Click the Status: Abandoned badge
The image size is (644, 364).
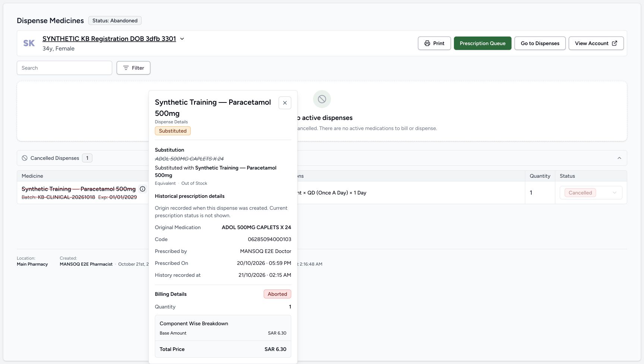(115, 20)
